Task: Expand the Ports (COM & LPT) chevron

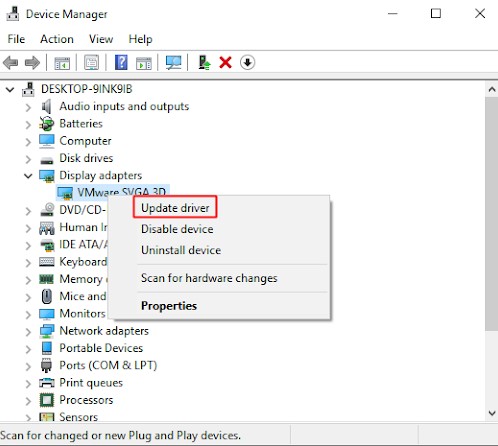Action: click(28, 366)
